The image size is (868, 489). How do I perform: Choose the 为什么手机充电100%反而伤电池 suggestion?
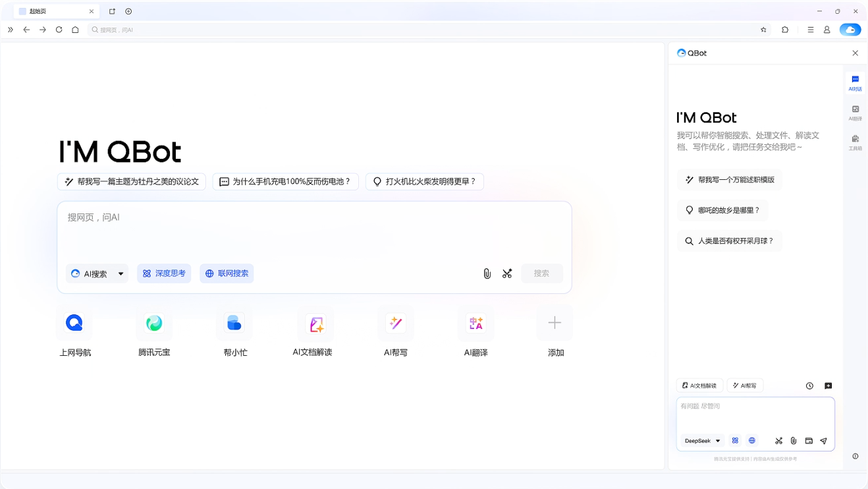[286, 181]
